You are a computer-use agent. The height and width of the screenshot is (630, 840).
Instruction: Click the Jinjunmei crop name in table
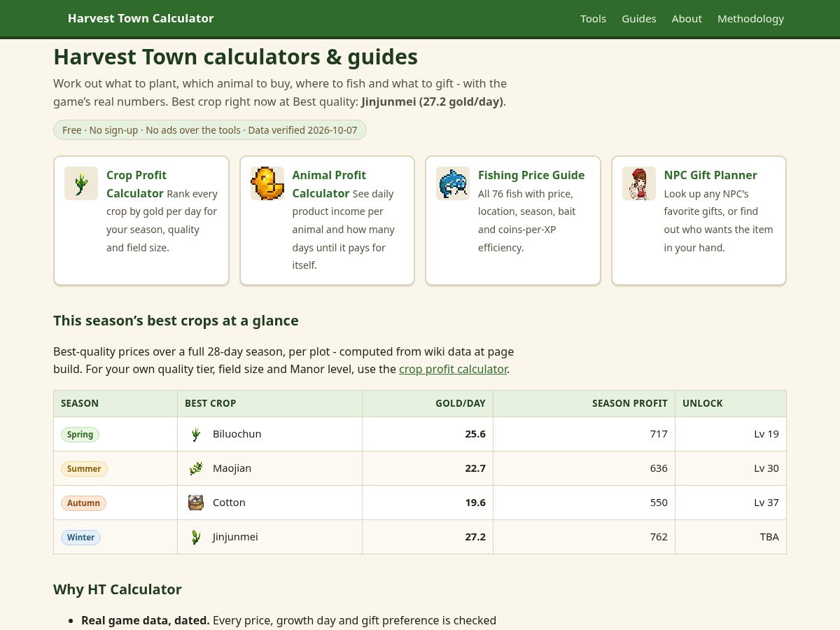[235, 537]
